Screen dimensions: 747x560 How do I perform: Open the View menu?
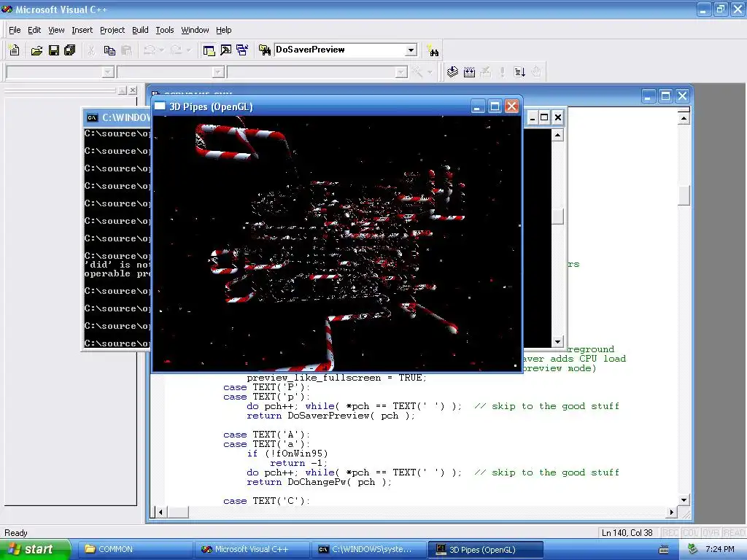56,30
